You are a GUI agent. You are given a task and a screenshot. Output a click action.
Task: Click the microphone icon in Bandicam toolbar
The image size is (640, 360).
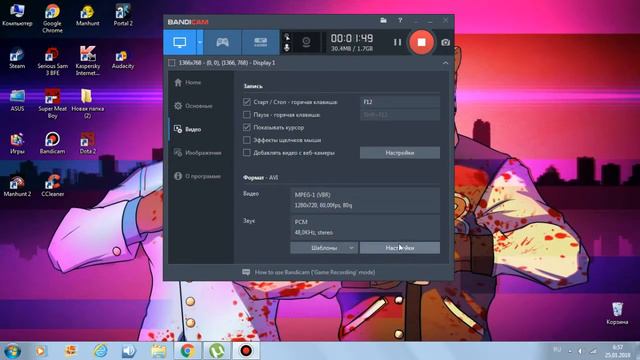[x=287, y=48]
